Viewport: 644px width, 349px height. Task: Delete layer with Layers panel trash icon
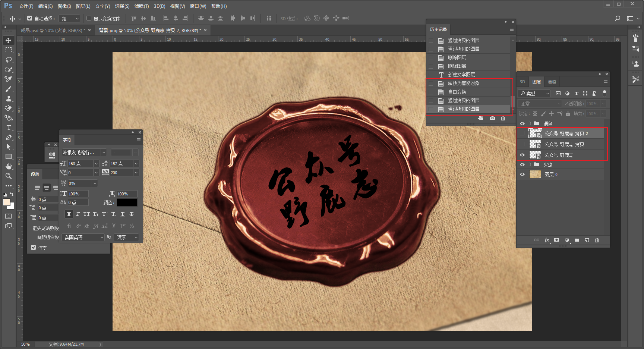(x=597, y=240)
